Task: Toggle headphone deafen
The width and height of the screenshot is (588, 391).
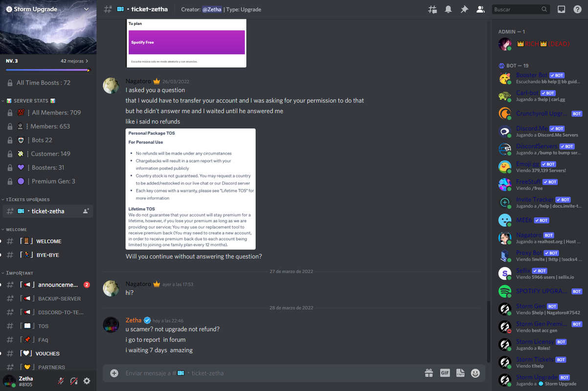Action: pyautogui.click(x=74, y=381)
